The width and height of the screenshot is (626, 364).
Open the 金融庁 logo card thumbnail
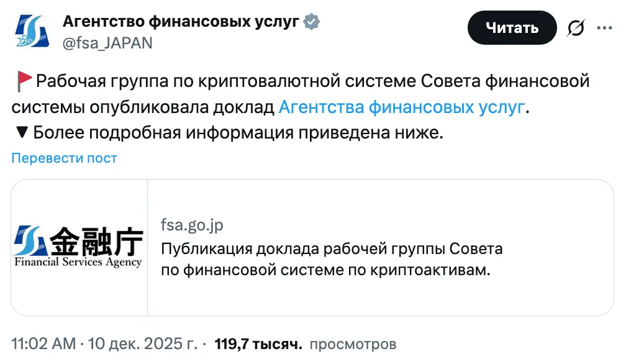click(79, 247)
